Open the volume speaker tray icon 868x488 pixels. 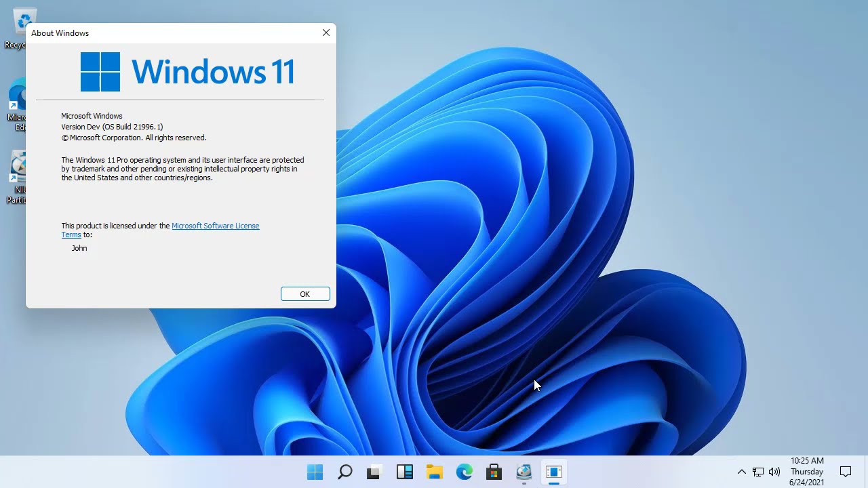pyautogui.click(x=774, y=472)
